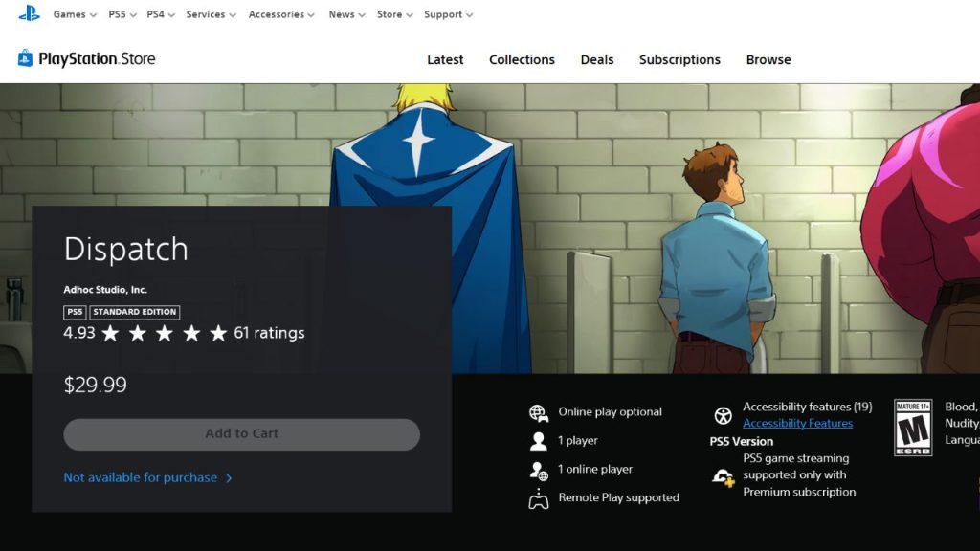Open the Subscriptions tab
This screenshot has height=551, width=980.
[x=679, y=59]
